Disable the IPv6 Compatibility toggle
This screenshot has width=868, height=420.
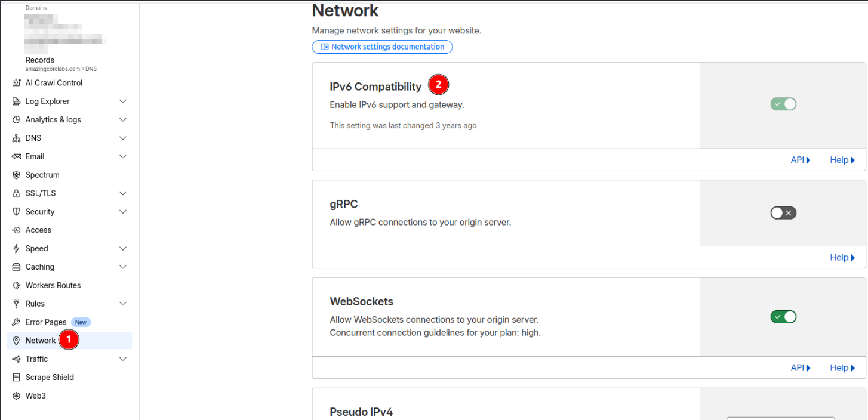pyautogui.click(x=783, y=104)
